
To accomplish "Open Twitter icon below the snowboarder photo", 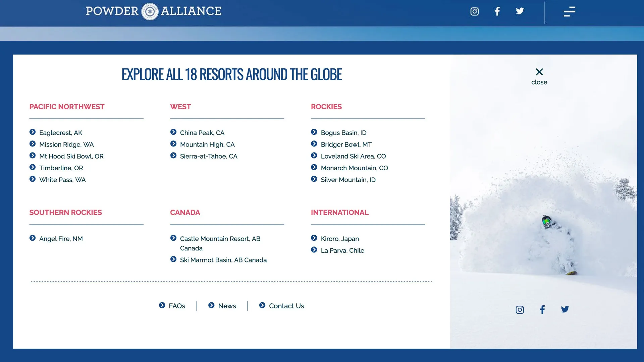I will pyautogui.click(x=565, y=309).
